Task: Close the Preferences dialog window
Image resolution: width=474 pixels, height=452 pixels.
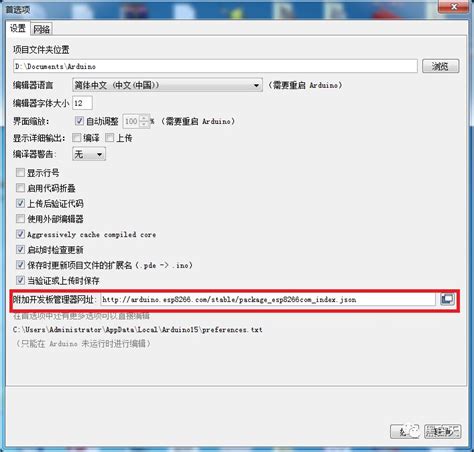Action: tap(453, 6)
